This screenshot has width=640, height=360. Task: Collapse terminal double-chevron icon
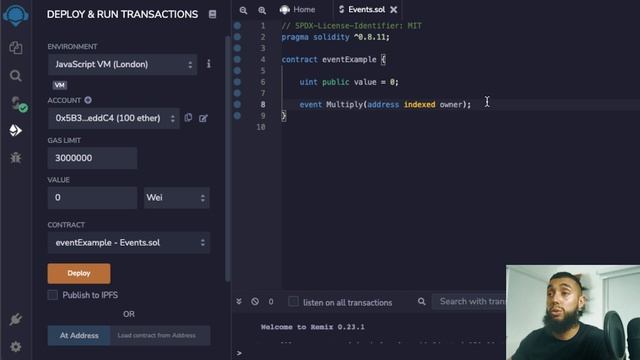(x=239, y=302)
